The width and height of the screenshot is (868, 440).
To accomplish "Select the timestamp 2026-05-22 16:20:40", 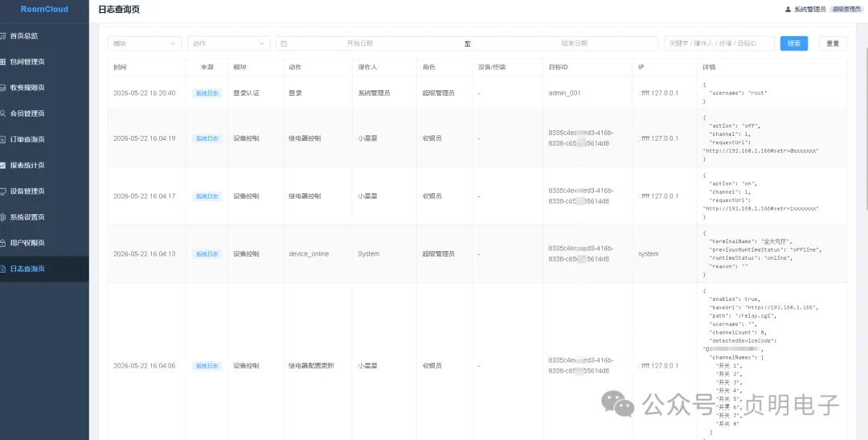I will pos(145,93).
